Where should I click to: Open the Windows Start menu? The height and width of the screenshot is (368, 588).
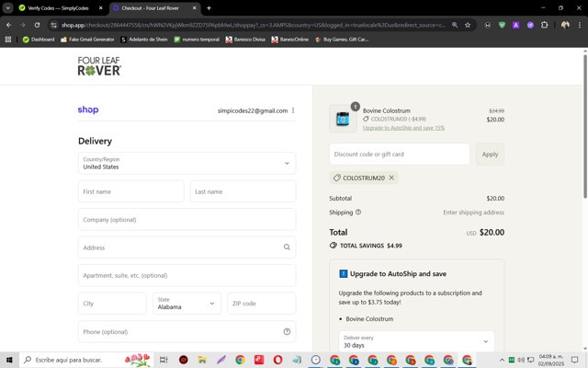tap(9, 360)
